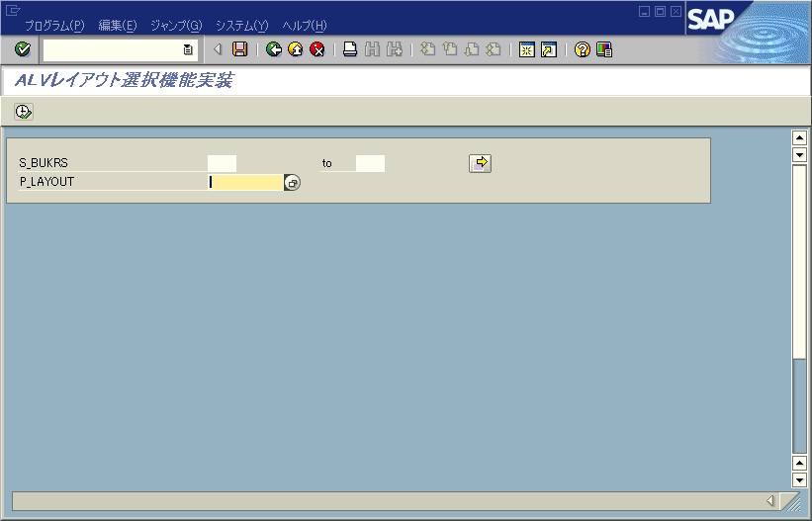812x521 pixels.
Task: Click the S_BUKRS multiple selection arrow button
Action: 480,163
